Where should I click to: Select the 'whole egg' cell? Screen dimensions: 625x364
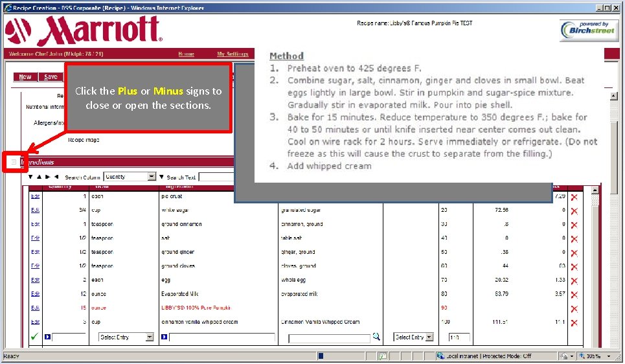click(293, 280)
